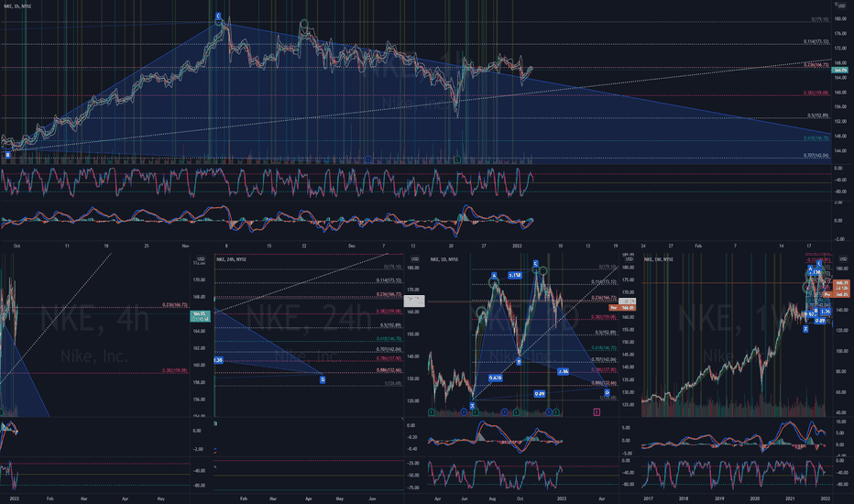Image resolution: width=854 pixels, height=504 pixels.
Task: Select the pattern start point label at bottom-left of the 1h chart
Action: pyautogui.click(x=7, y=155)
